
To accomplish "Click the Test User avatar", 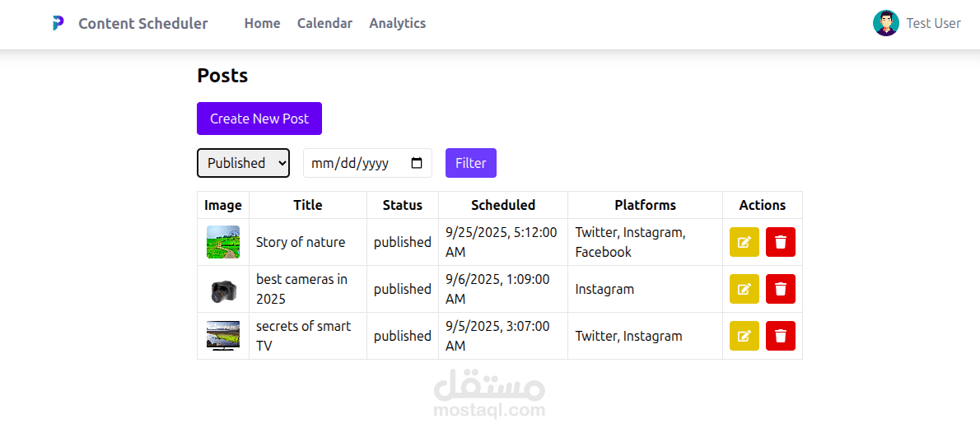I will click(885, 23).
